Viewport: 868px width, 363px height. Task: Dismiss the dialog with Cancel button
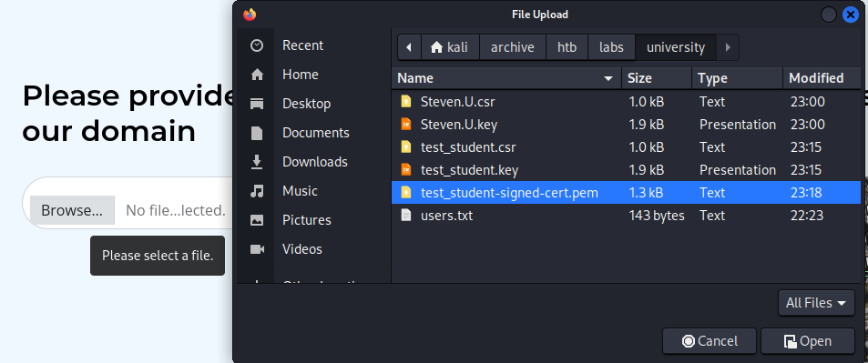click(x=710, y=341)
